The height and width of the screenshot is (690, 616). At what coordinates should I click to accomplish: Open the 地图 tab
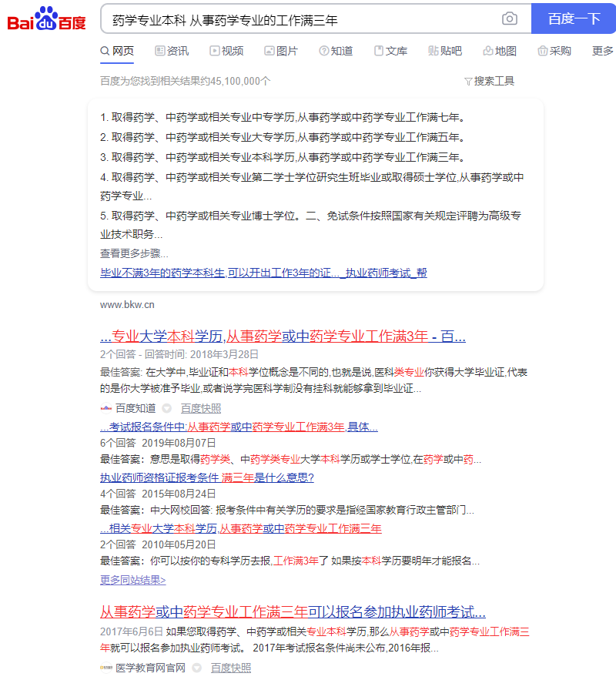pyautogui.click(x=500, y=51)
